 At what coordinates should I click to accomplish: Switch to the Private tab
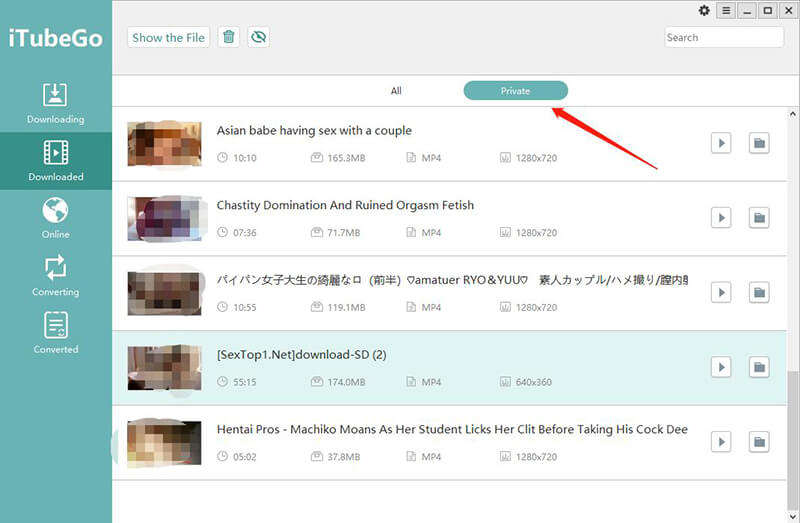[x=515, y=91]
